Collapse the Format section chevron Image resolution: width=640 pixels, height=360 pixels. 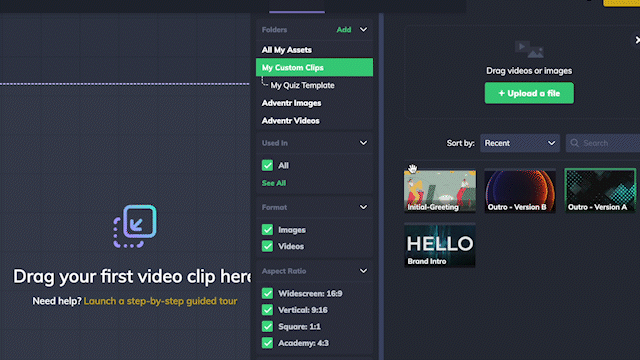[363, 207]
